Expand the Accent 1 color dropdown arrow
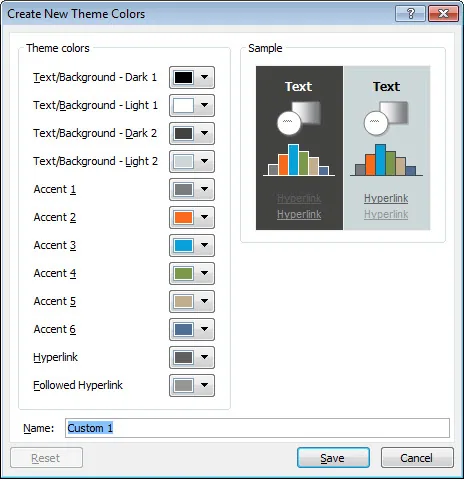Screen dimensions: 464x485 [x=204, y=189]
